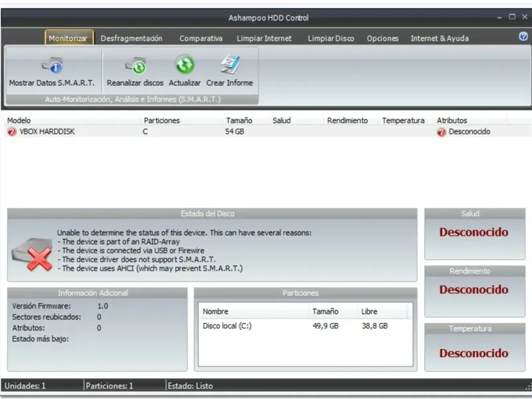Open the Comparativa tab
Image resolution: width=532 pixels, height=399 pixels.
point(201,39)
